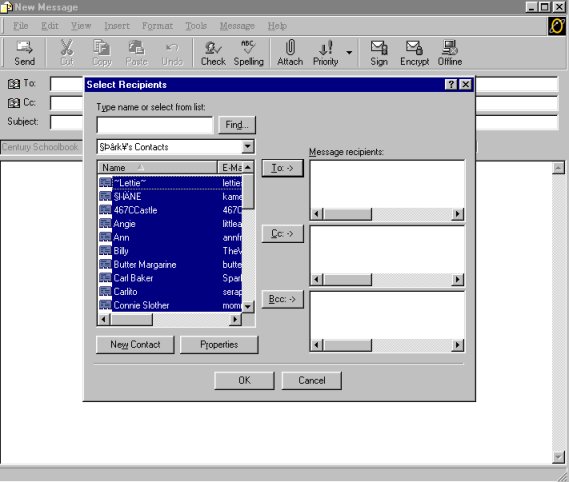
Task: Click the New Contact button
Action: [x=135, y=344]
